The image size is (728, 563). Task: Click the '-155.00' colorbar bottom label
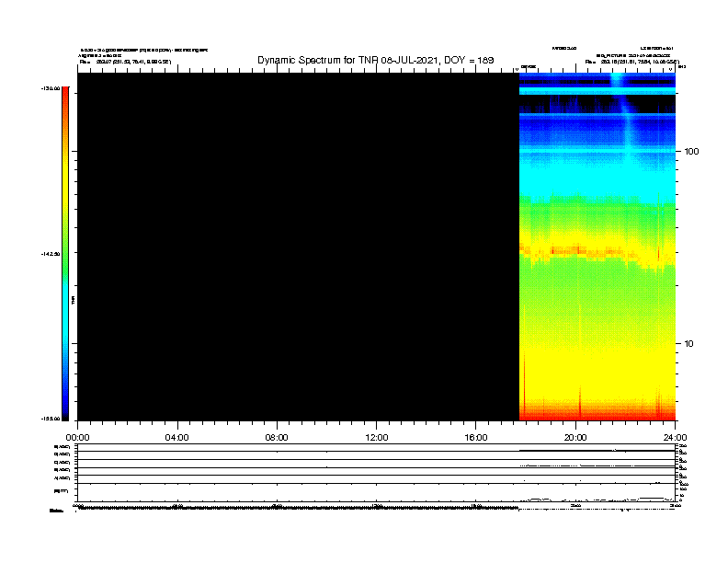pos(51,419)
